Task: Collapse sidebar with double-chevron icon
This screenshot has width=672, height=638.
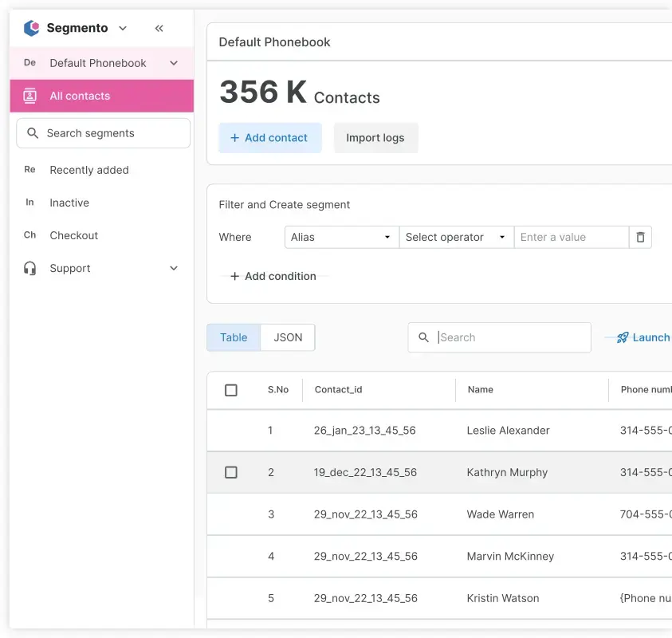Action: [x=159, y=28]
